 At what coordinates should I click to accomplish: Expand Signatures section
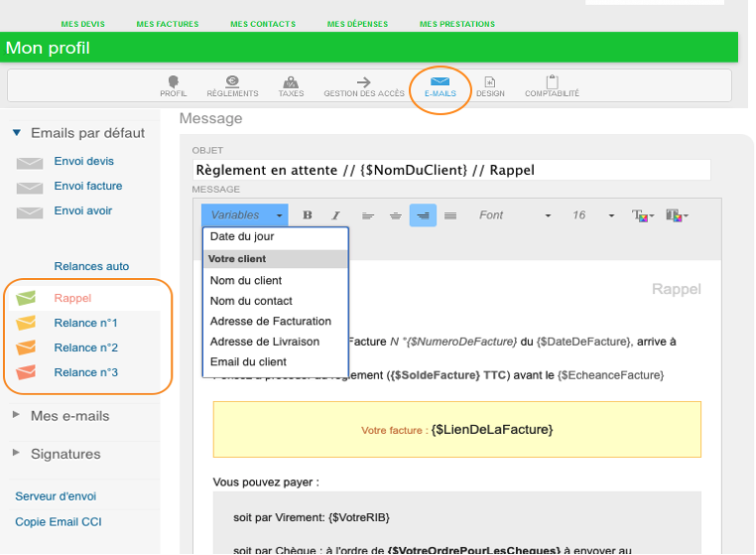pyautogui.click(x=16, y=453)
